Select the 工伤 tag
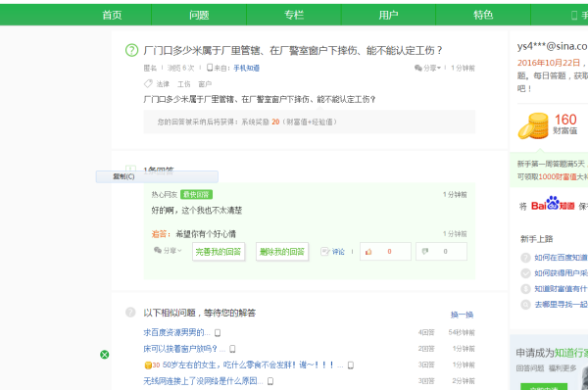The height and width of the screenshot is (390, 588). click(x=184, y=84)
